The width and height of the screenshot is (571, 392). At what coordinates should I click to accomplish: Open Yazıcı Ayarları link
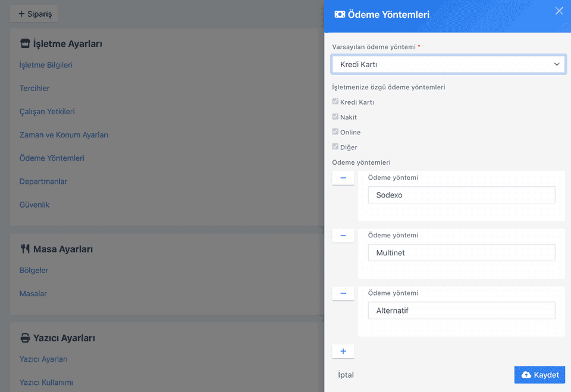tap(43, 359)
